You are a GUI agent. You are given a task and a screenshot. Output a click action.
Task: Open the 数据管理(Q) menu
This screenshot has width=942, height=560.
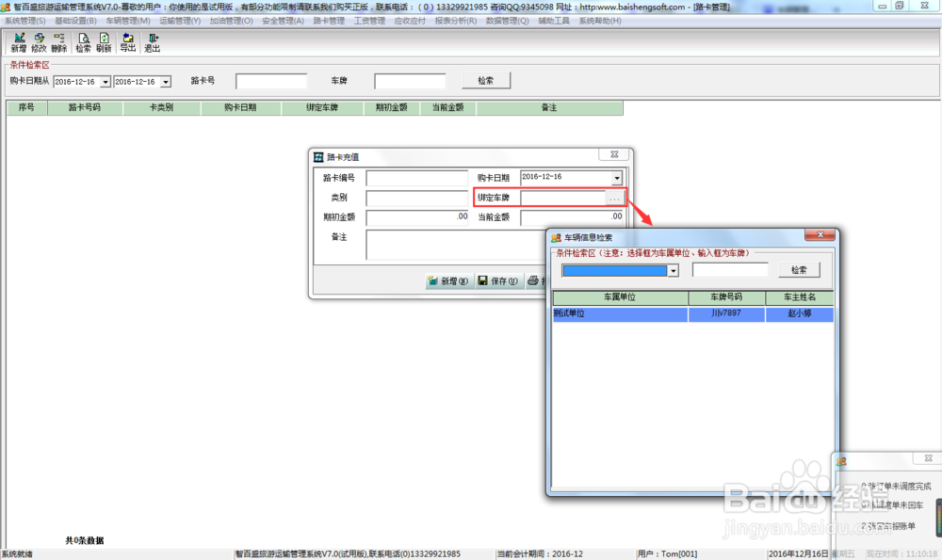[x=507, y=21]
